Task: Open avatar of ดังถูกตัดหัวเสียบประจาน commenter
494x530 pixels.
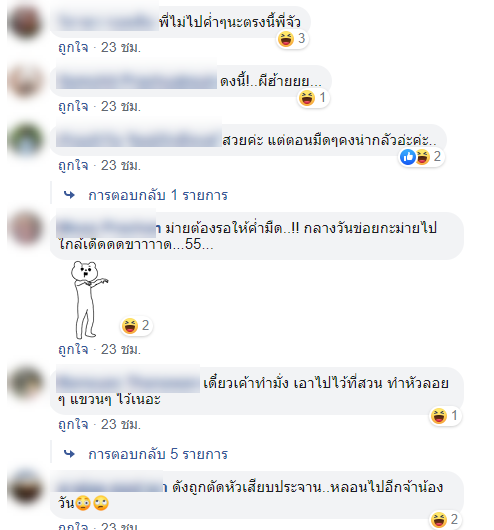Action: coord(25,487)
